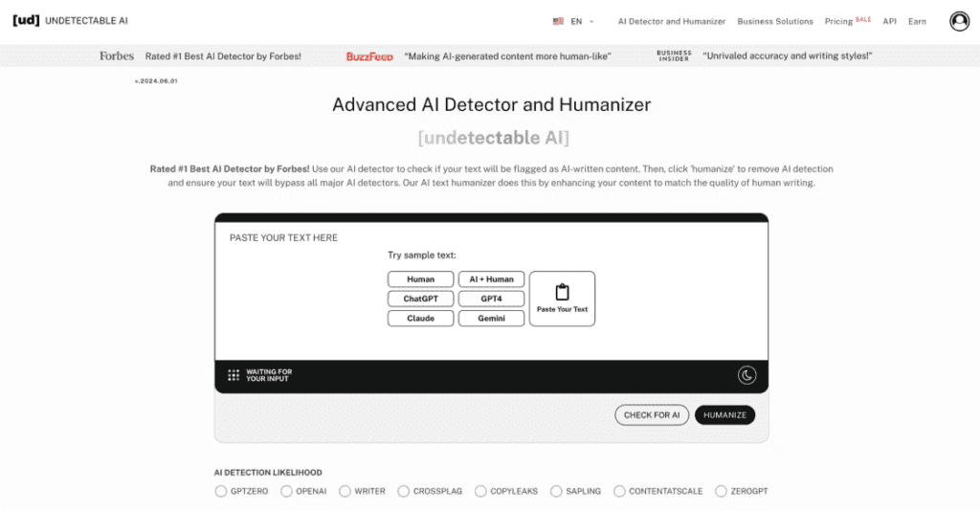The width and height of the screenshot is (980, 511).
Task: Open the user account profile icon
Action: [959, 21]
